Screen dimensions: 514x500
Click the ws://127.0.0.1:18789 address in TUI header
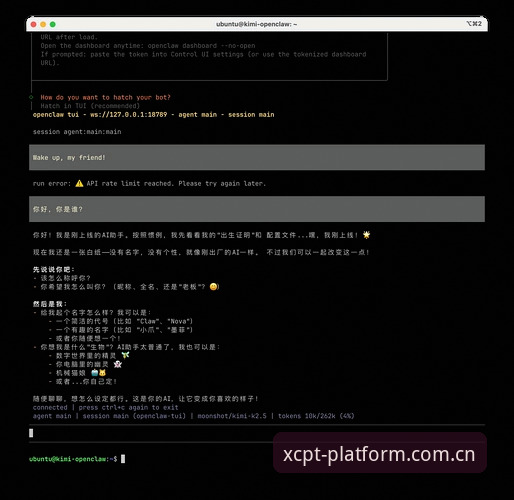pos(129,115)
